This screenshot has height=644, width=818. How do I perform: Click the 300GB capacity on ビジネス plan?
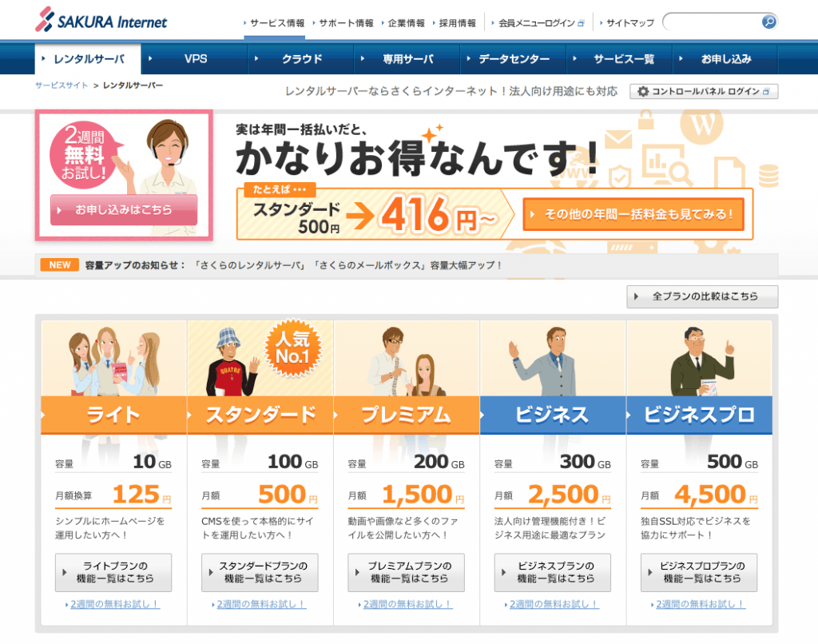click(586, 462)
